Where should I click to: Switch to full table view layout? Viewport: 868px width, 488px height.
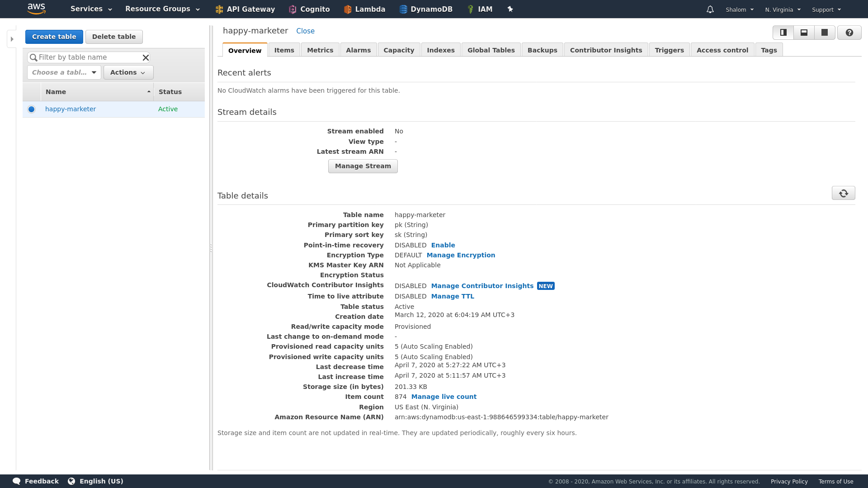tap(825, 32)
